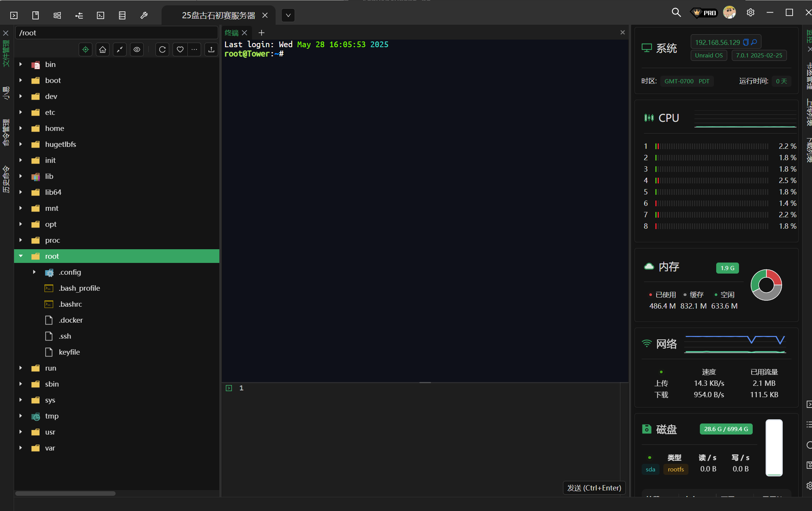The image size is (812, 511).
Task: Click the 28.6 G / 699.4 G disk badge
Action: pos(726,429)
